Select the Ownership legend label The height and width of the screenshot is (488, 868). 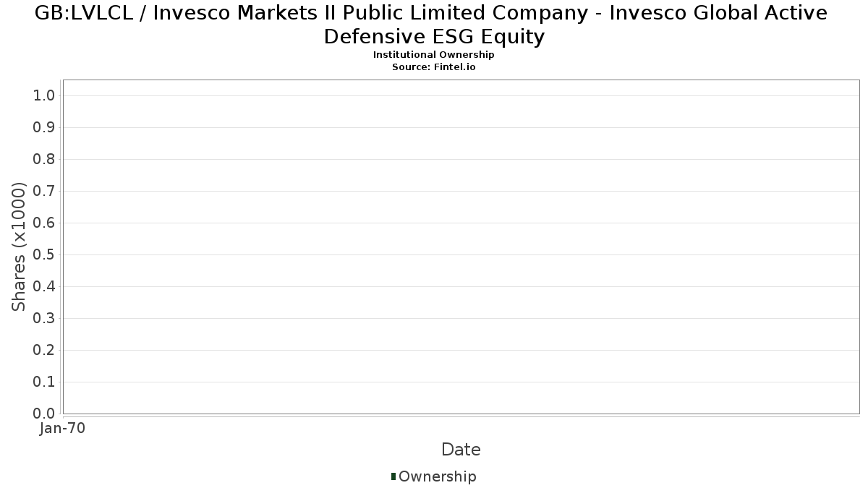tap(437, 476)
